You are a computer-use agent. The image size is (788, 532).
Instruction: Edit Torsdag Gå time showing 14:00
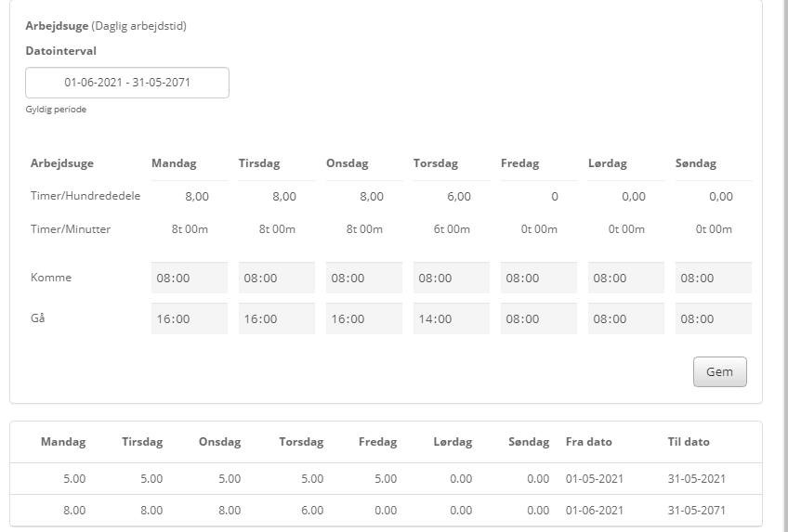click(452, 318)
